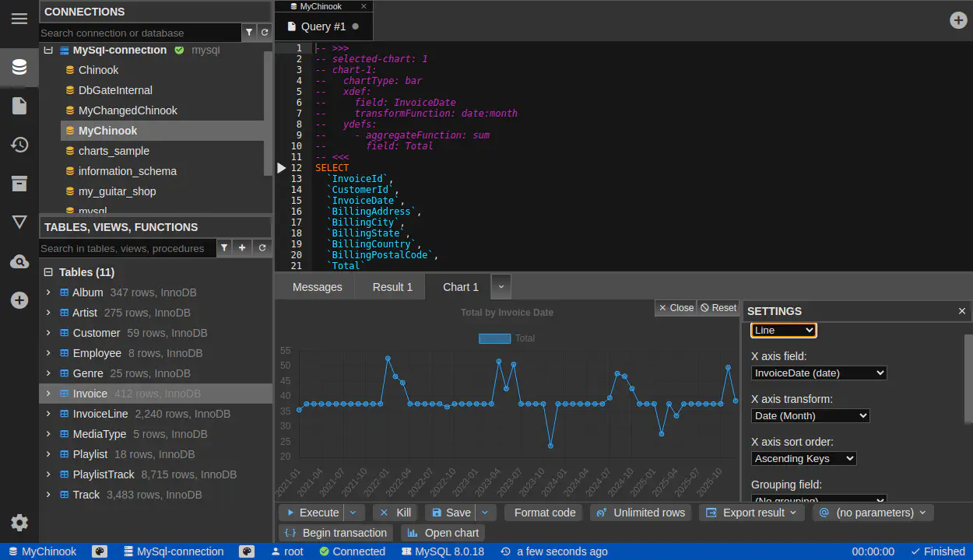Click the search tables input field
973x560 pixels.
pyautogui.click(x=126, y=248)
